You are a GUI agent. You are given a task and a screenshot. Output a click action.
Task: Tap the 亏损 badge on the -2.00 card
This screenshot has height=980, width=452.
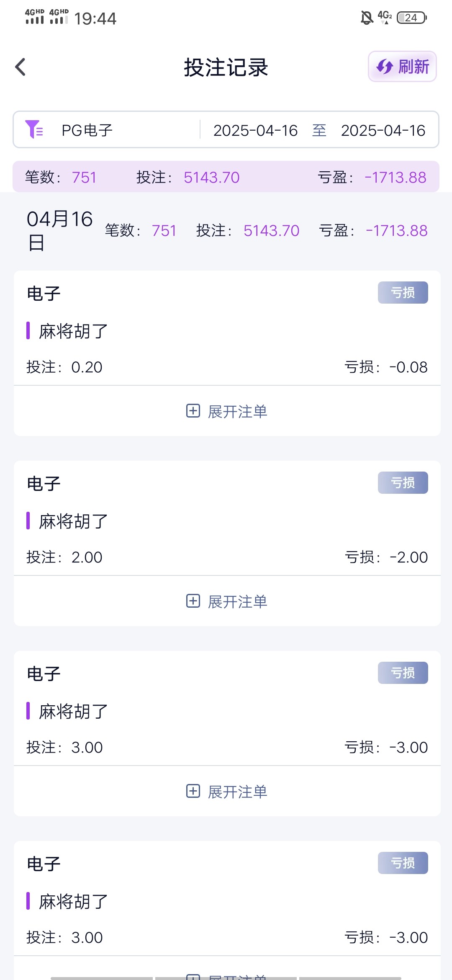403,482
